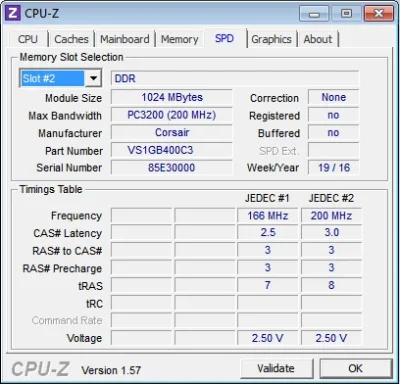
Task: Select the 166 MHz frequency cell
Action: [267, 216]
